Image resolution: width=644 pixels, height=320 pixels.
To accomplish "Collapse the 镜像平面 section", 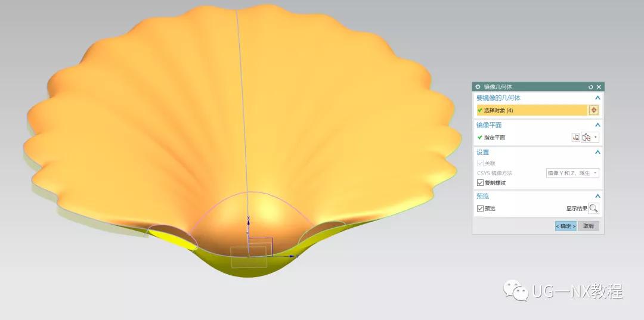I will pyautogui.click(x=597, y=125).
